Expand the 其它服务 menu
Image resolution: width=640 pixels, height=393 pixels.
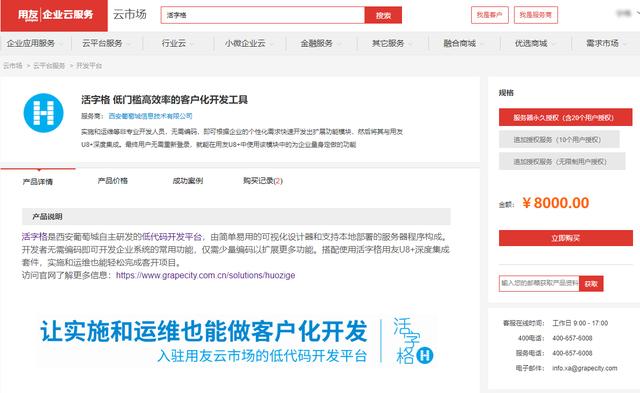coord(392,43)
